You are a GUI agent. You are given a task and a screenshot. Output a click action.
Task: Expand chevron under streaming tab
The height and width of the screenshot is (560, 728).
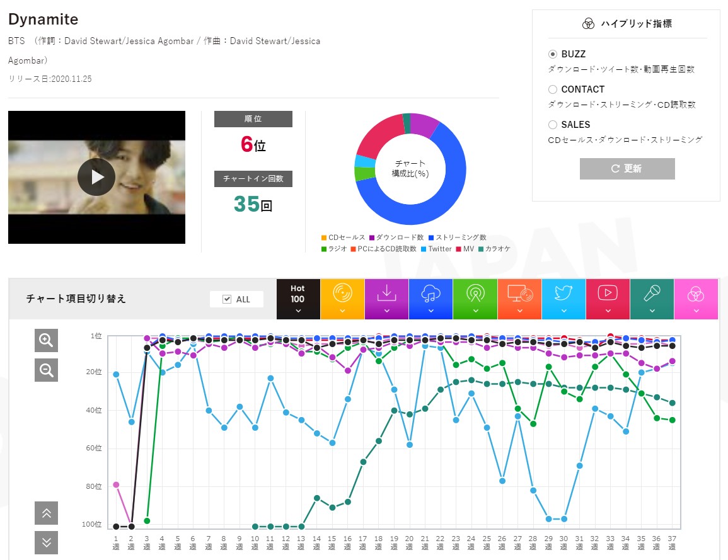pos(431,311)
